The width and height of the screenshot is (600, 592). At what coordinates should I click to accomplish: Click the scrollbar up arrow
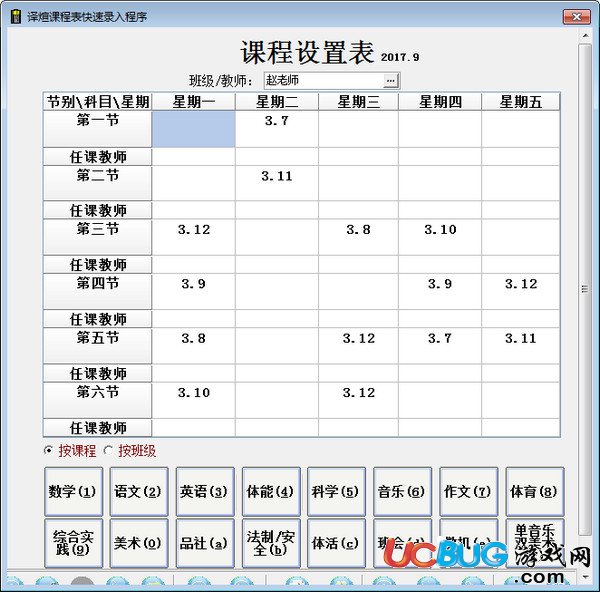(585, 36)
